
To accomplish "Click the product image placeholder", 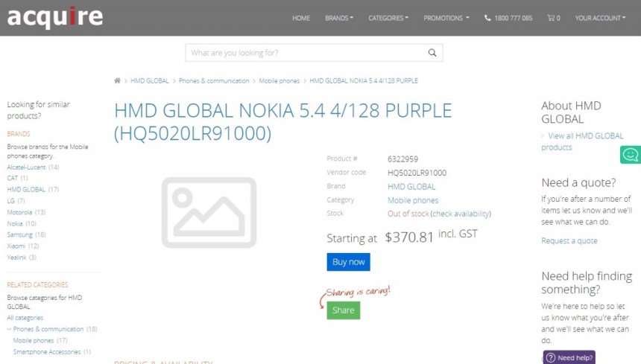I will (x=209, y=212).
